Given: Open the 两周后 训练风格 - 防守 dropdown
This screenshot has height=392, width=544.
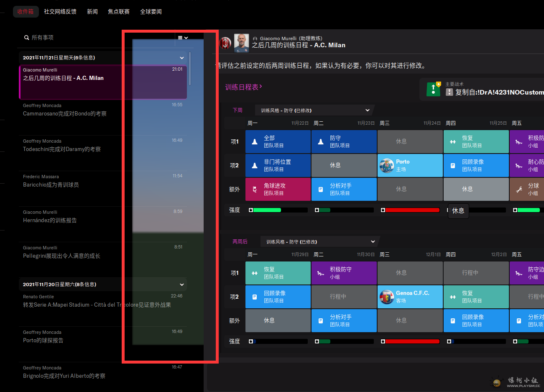Looking at the screenshot, I should click(x=319, y=242).
